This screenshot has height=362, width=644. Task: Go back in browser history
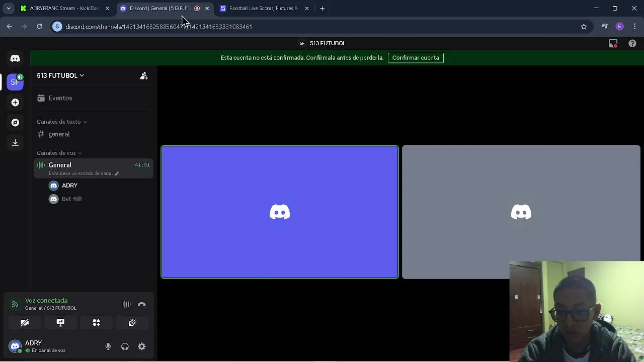(x=10, y=27)
